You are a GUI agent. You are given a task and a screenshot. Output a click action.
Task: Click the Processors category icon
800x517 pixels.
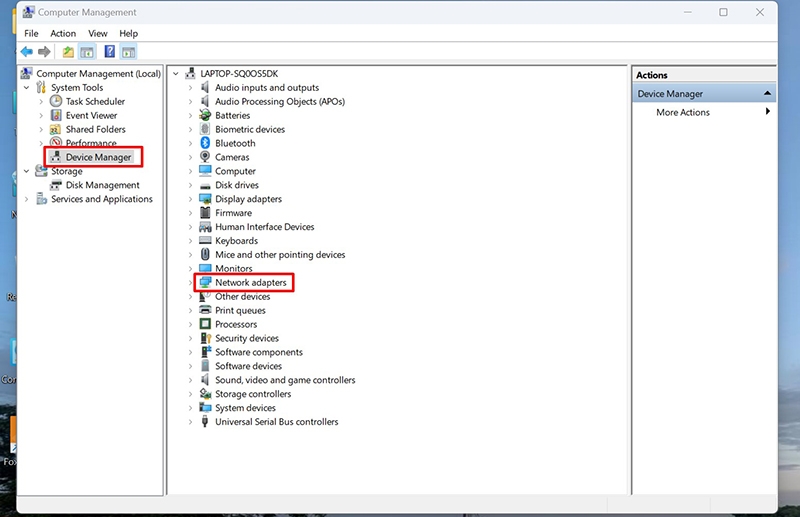[205, 324]
